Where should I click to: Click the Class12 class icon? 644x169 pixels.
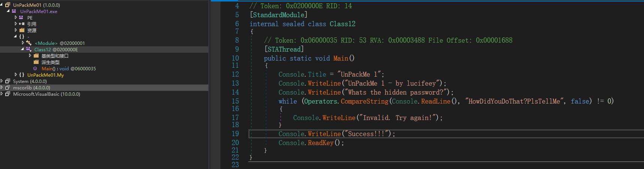point(28,49)
